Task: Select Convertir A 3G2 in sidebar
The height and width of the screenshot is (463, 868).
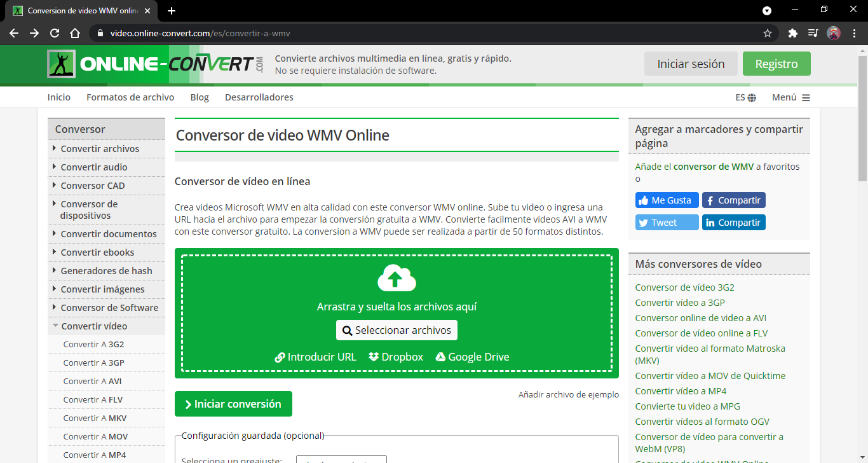Action: point(93,345)
